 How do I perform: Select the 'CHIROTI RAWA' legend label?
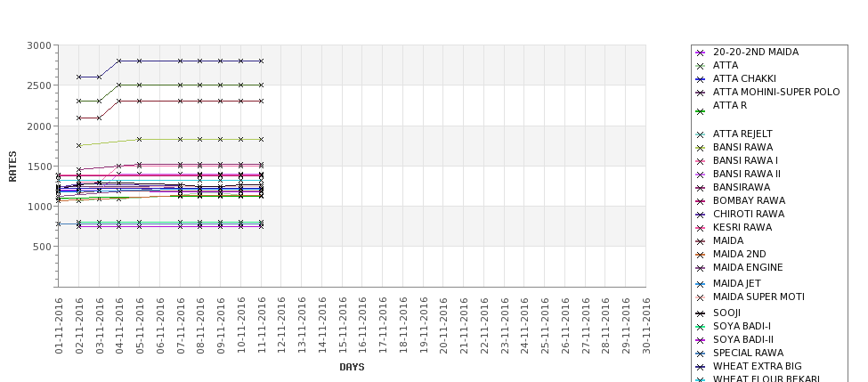point(749,214)
